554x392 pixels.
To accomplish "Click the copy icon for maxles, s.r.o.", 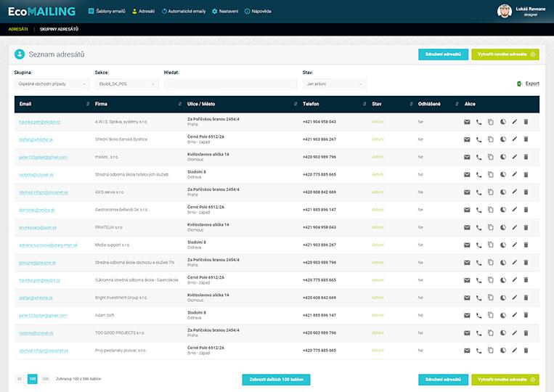I will pyautogui.click(x=490, y=157).
